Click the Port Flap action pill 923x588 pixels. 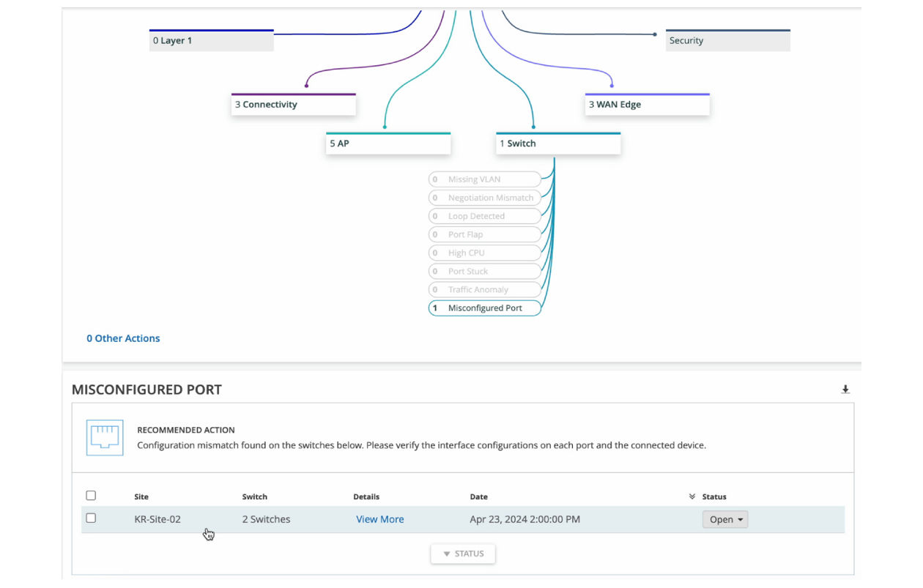(x=485, y=234)
